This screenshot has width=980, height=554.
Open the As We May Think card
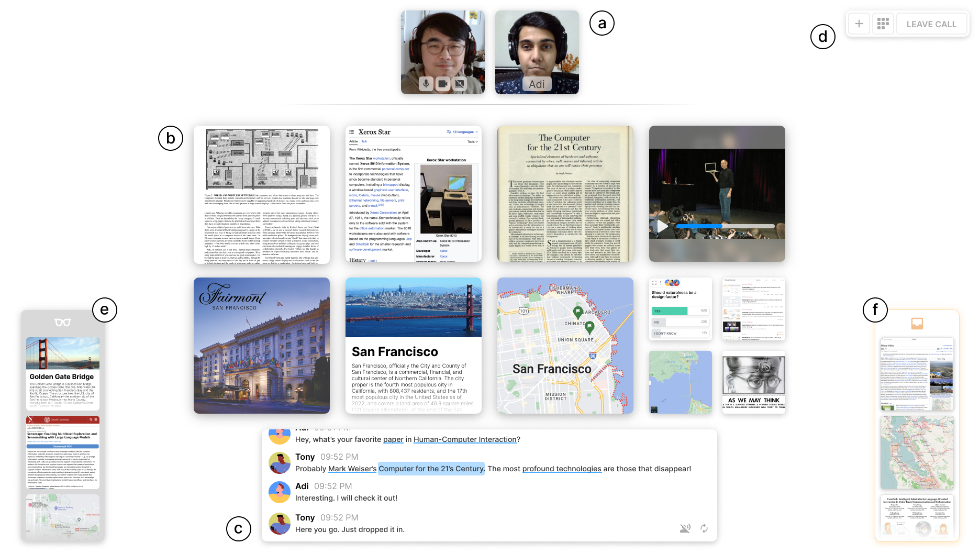[754, 382]
